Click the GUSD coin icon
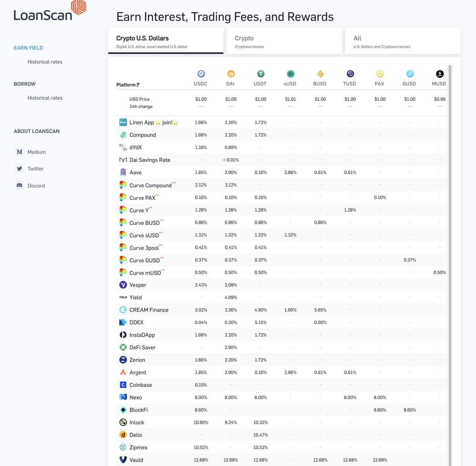This screenshot has width=476, height=466. (410, 74)
